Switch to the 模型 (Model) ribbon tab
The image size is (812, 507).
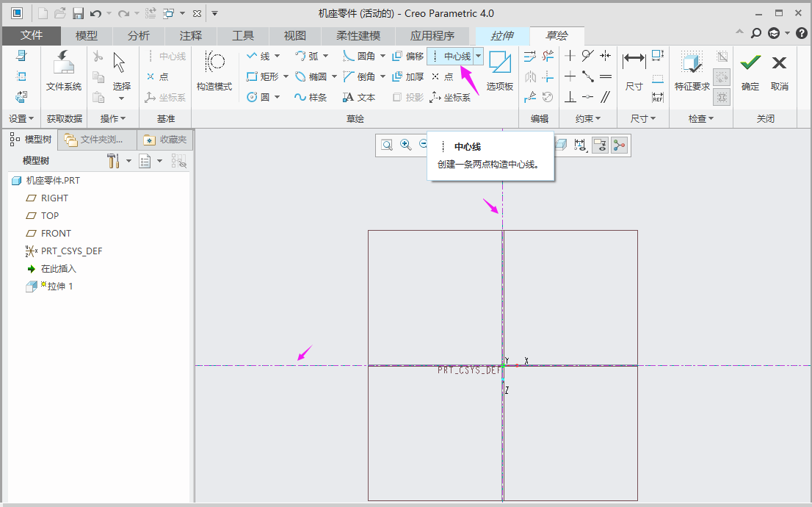(x=87, y=35)
